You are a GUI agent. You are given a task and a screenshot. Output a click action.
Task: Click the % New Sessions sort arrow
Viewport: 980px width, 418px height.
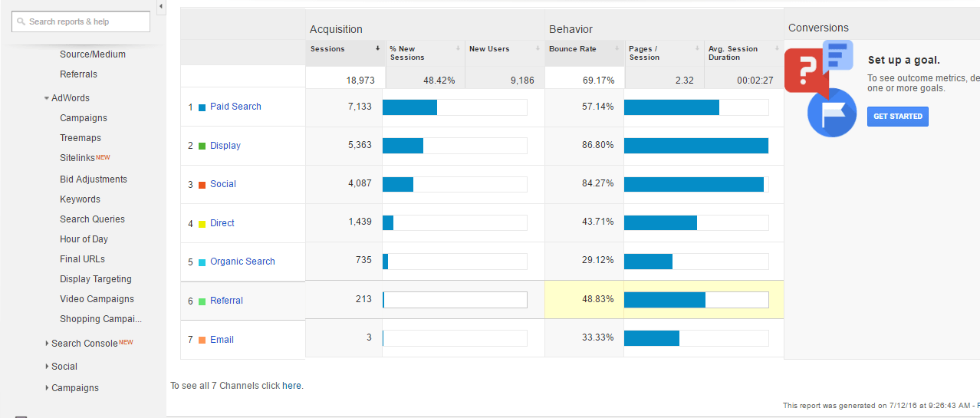point(458,48)
